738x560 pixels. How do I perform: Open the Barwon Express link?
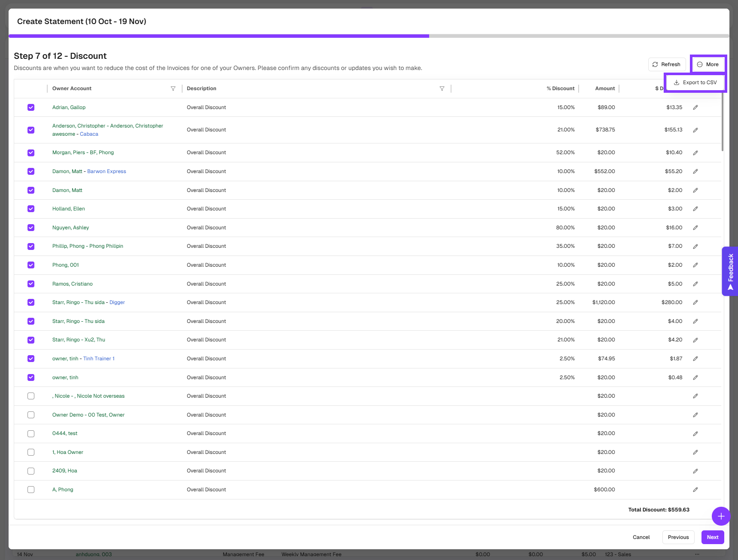click(x=107, y=171)
